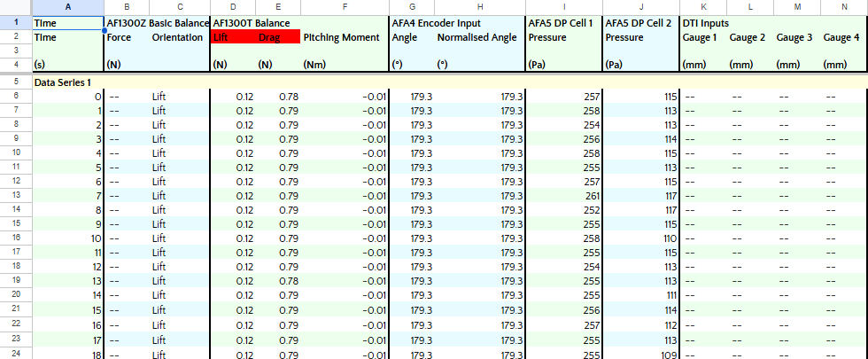Click the 'Data Series 1' cell
868x359 pixels.
pos(68,82)
